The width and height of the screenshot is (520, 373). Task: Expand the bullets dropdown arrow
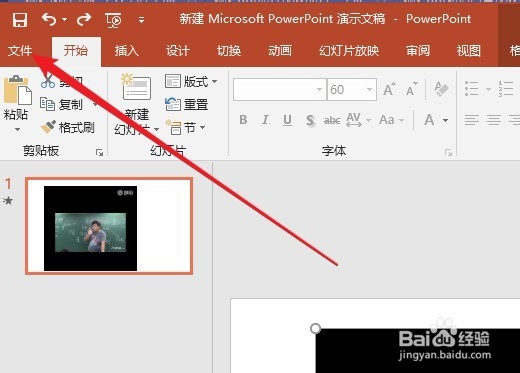(x=488, y=89)
